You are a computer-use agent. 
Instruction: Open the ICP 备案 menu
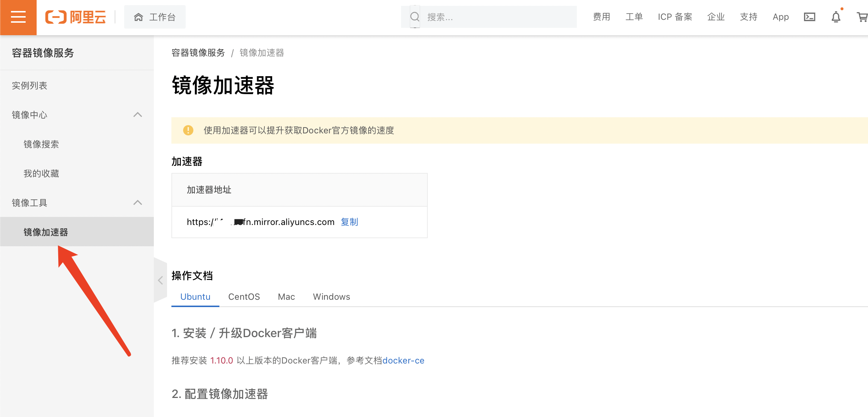coord(675,17)
